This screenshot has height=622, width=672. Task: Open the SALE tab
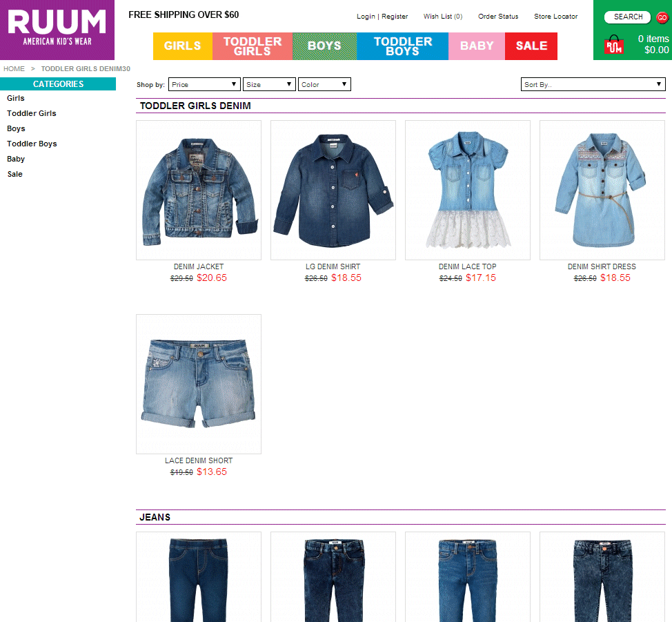(x=531, y=46)
